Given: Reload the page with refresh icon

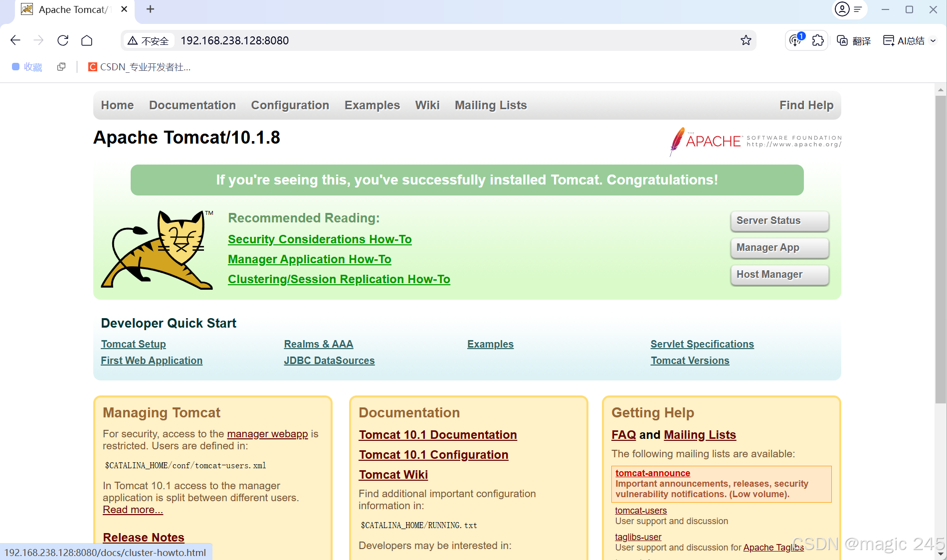Looking at the screenshot, I should coord(63,40).
